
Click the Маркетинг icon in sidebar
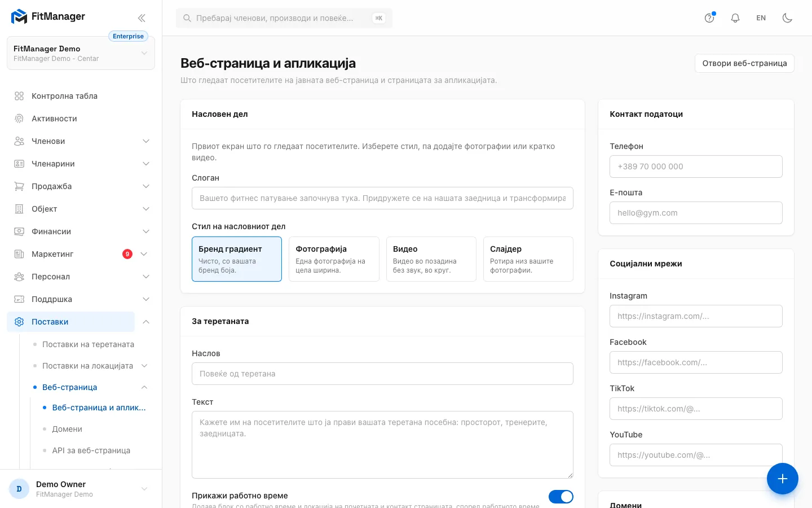click(x=19, y=254)
